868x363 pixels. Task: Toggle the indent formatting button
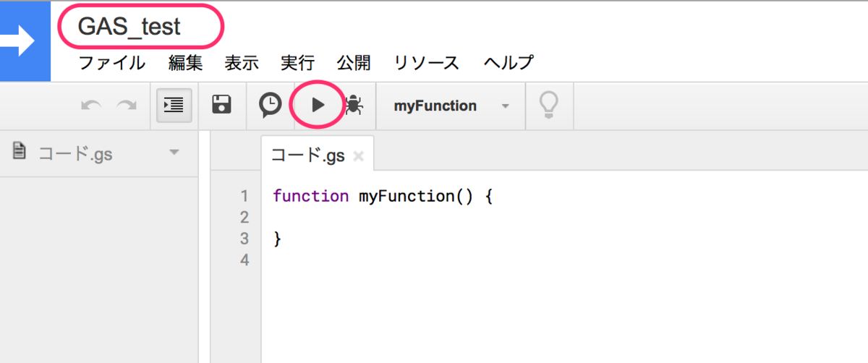coord(174,106)
